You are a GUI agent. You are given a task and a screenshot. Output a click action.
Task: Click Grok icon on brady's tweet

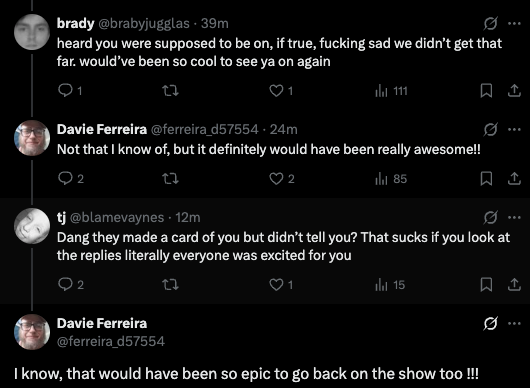490,23
